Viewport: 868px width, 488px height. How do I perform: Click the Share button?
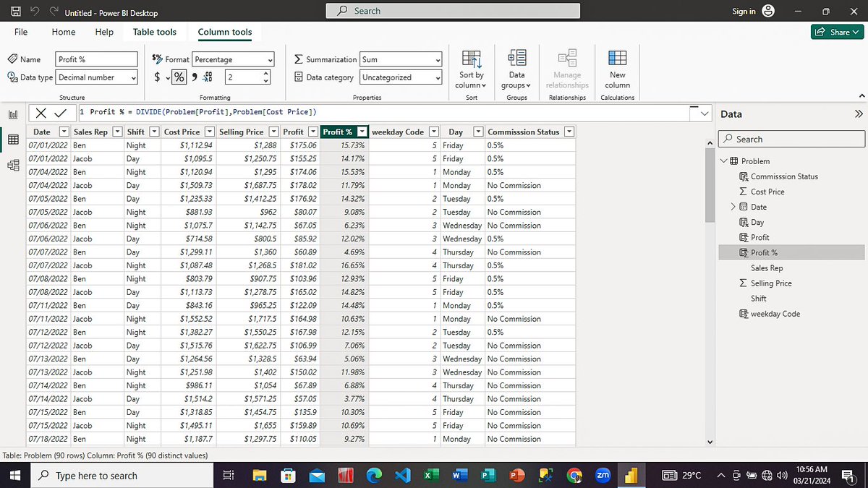(838, 32)
